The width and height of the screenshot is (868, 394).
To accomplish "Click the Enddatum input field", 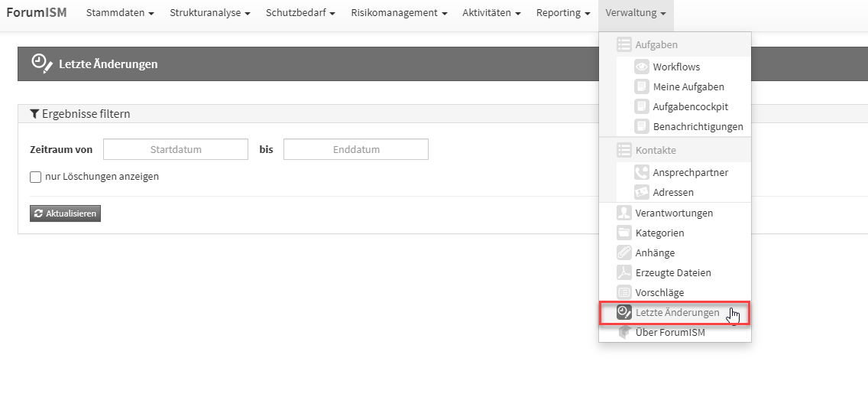I will 356,149.
